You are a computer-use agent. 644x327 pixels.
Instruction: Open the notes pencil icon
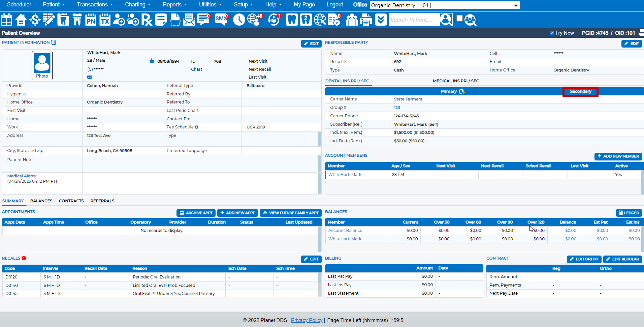point(49,20)
